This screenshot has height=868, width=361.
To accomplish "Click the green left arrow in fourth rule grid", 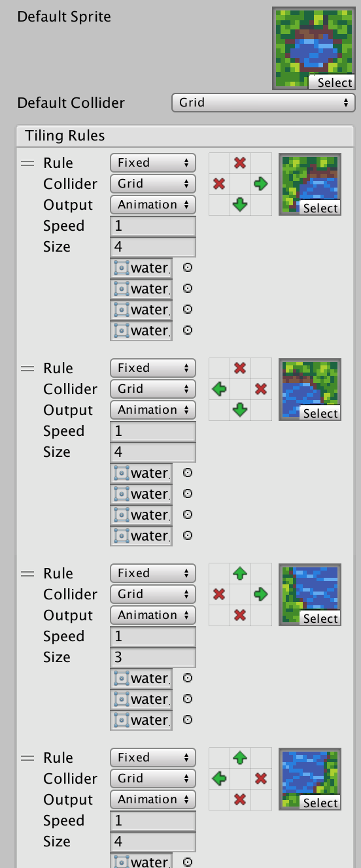I will click(219, 778).
